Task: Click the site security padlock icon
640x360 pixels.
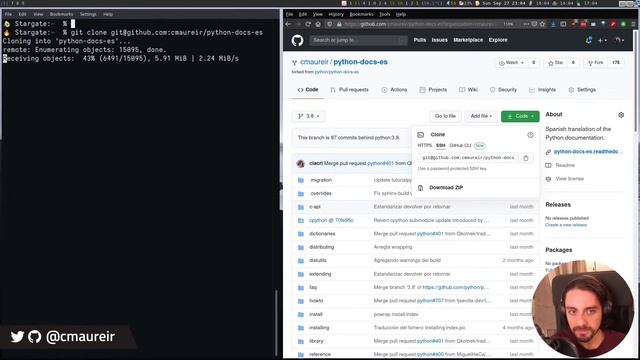Action: (339, 24)
